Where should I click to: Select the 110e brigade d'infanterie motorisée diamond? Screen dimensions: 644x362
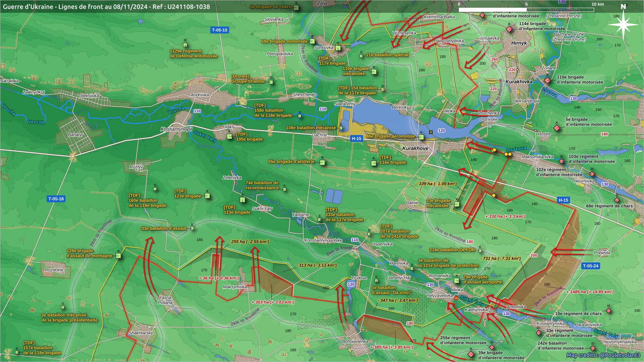547,80
